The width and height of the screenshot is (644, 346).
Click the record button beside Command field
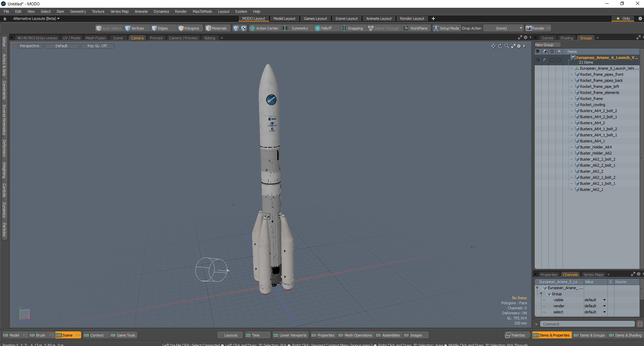pos(640,324)
